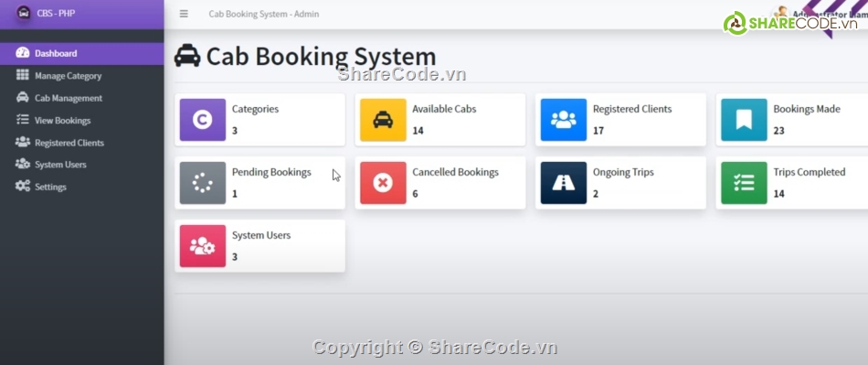Click the "System Users" card label
The width and height of the screenshot is (868, 365).
tap(261, 235)
